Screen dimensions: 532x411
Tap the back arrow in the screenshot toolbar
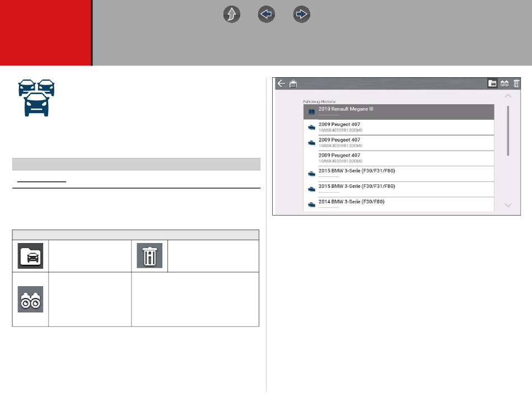coord(281,83)
